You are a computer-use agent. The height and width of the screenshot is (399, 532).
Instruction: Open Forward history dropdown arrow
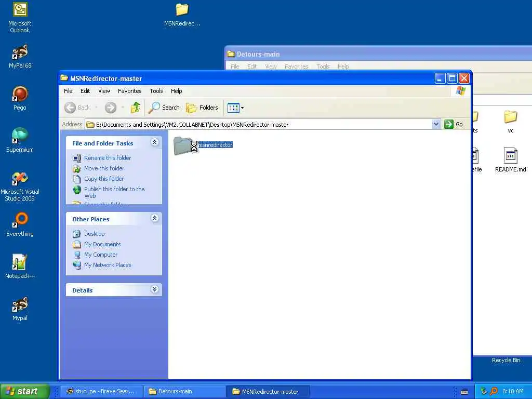[123, 108]
